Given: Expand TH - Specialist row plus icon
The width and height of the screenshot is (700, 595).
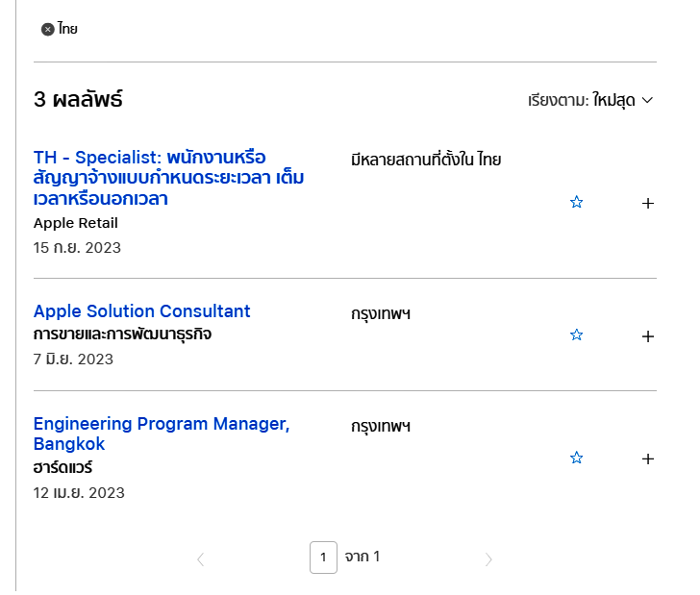Looking at the screenshot, I should pyautogui.click(x=648, y=204).
